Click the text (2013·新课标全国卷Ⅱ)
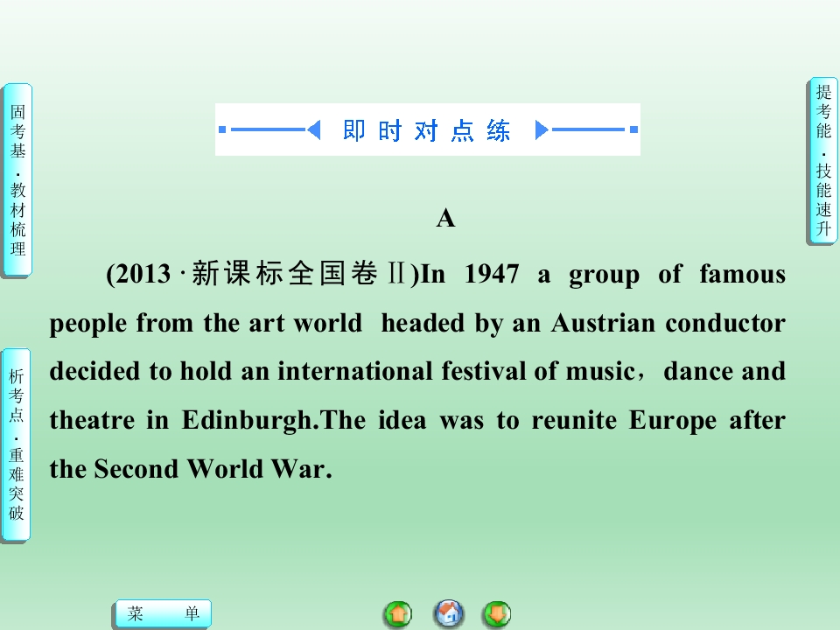840x630 pixels. (x=262, y=274)
